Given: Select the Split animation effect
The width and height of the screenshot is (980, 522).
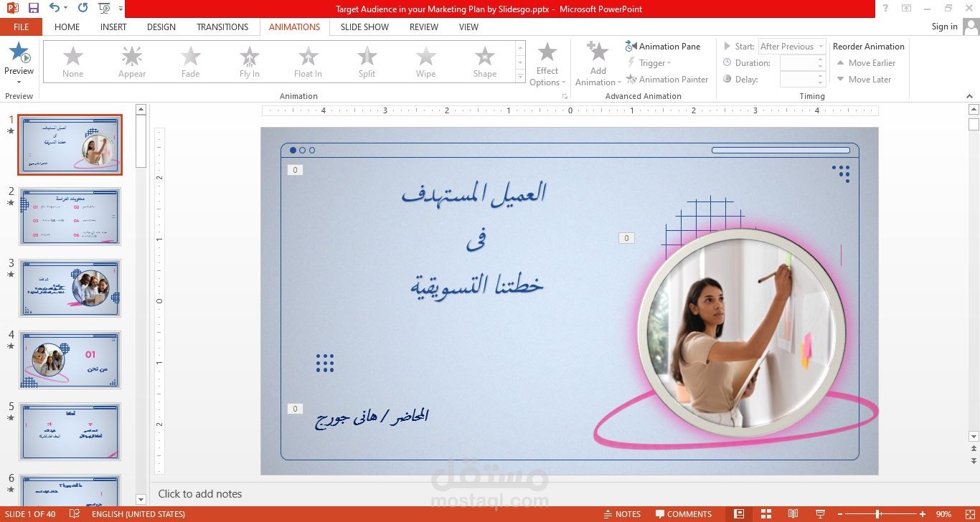Looking at the screenshot, I should click(x=367, y=62).
